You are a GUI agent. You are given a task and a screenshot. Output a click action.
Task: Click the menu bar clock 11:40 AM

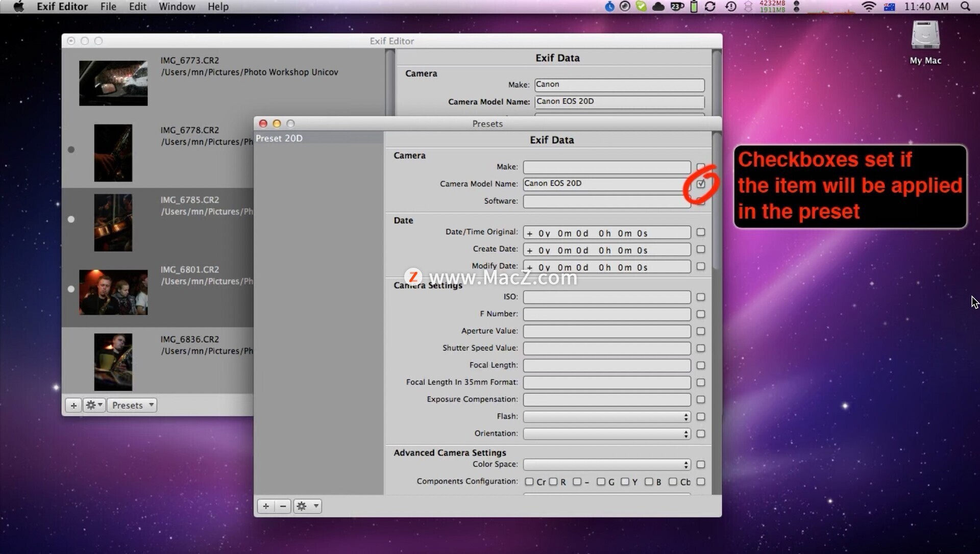coord(926,7)
